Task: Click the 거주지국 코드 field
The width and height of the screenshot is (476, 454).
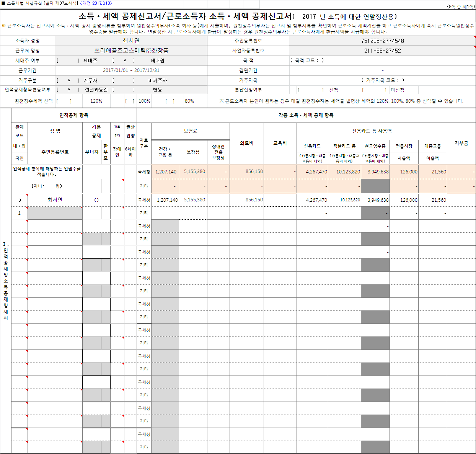Action: tap(383, 80)
